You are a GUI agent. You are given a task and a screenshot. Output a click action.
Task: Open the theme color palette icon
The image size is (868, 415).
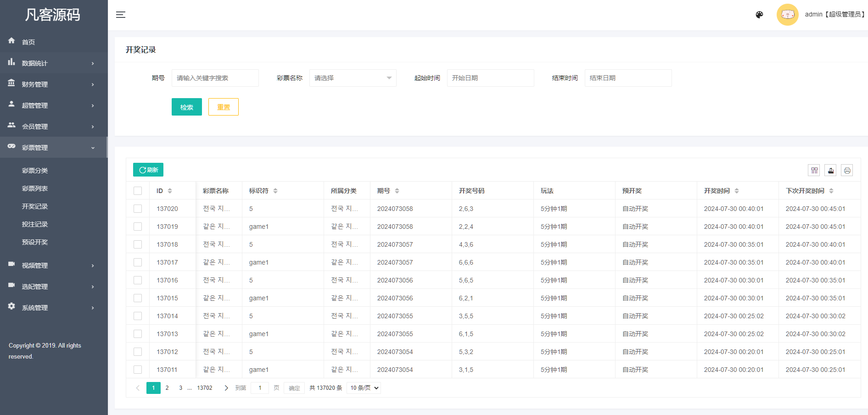tap(759, 15)
